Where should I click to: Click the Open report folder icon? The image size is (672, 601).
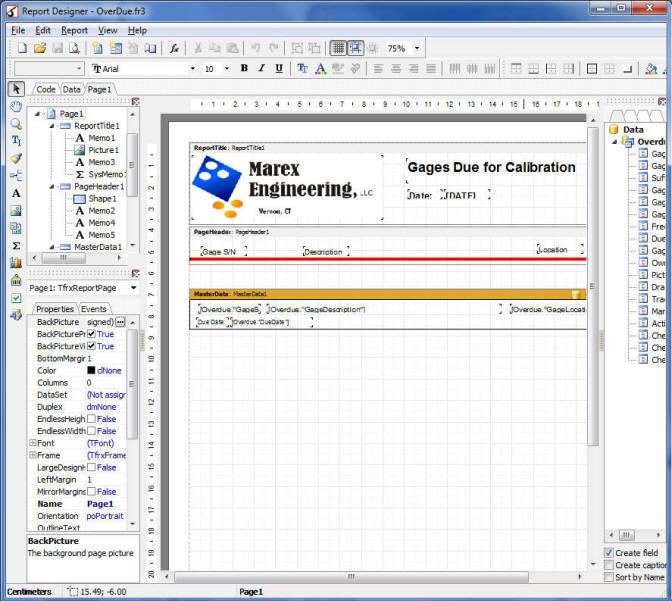(41, 48)
